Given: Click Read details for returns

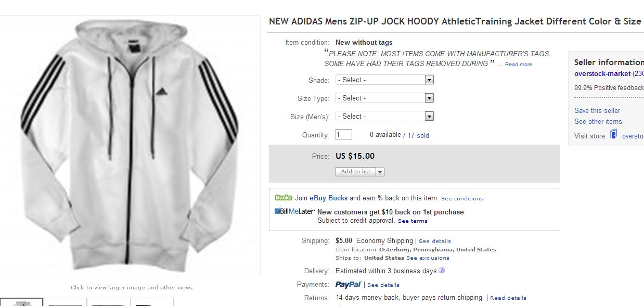Looking at the screenshot, I should [508, 298].
